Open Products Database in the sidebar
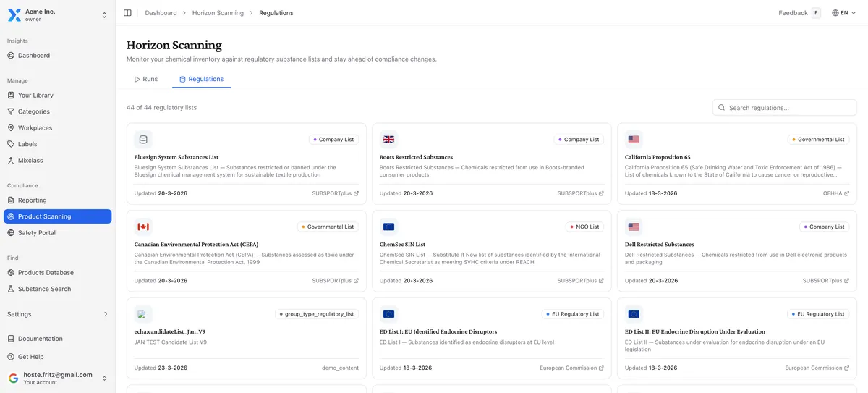 point(58,272)
